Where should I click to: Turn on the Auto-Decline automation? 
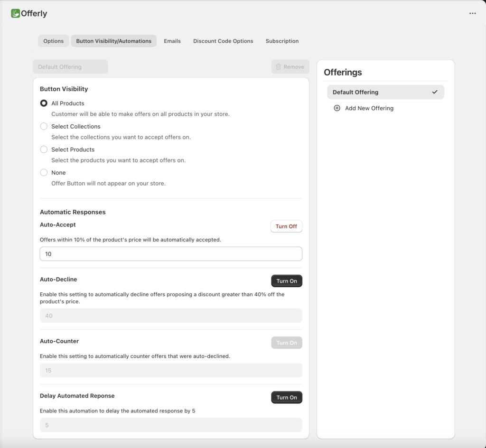click(286, 281)
